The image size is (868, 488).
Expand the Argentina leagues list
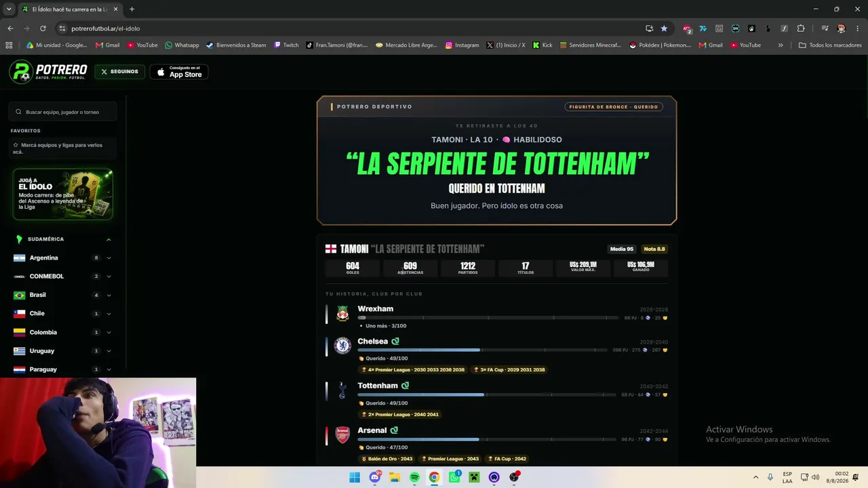tap(108, 258)
